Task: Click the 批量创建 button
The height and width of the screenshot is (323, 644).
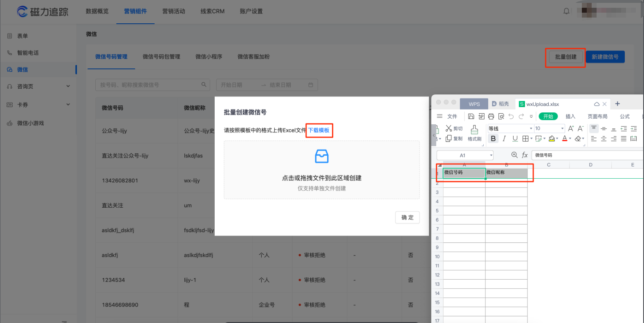Action: tap(566, 57)
